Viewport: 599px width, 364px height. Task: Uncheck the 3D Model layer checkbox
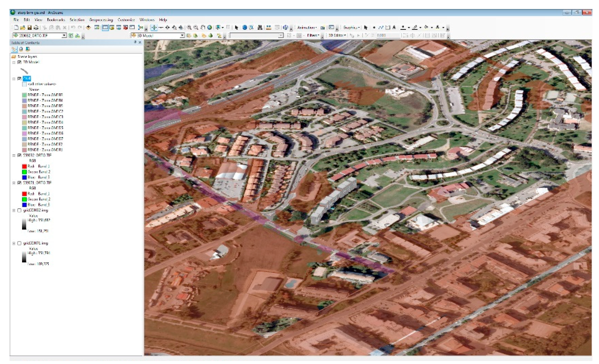pos(19,62)
